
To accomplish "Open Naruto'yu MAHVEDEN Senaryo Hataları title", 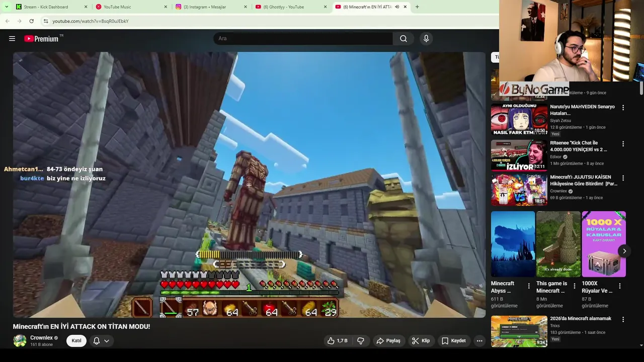I will (583, 110).
